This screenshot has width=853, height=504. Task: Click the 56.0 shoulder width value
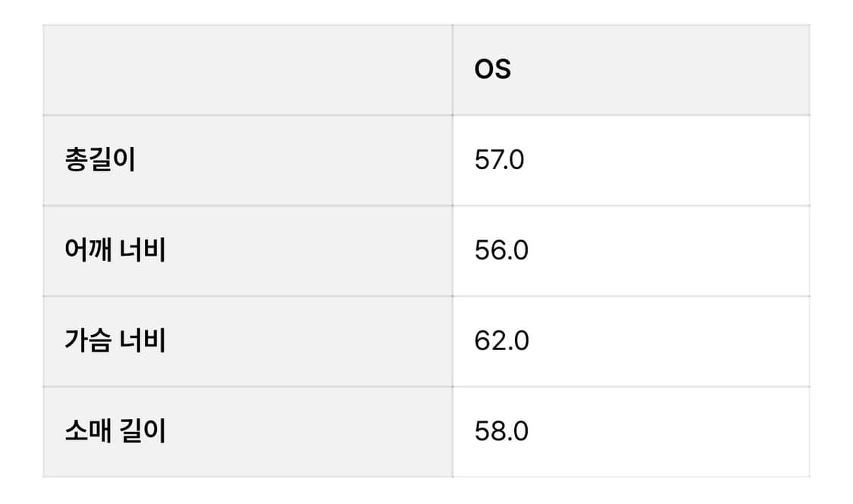coord(501,250)
